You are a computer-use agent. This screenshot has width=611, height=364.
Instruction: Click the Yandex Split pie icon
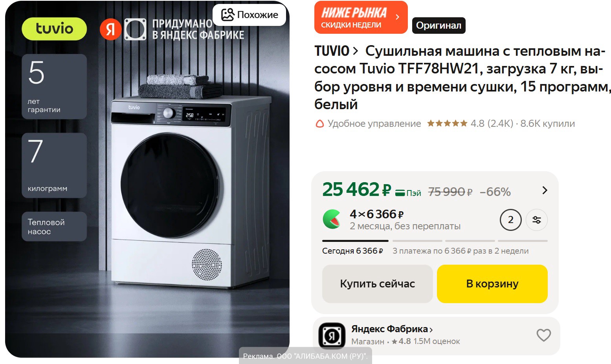pos(332,219)
